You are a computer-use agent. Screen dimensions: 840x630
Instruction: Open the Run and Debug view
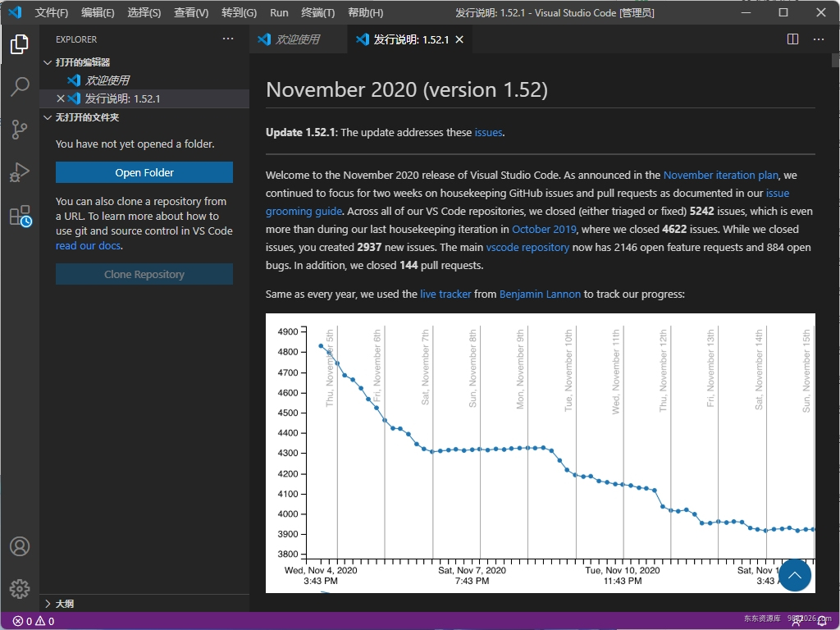pyautogui.click(x=20, y=172)
